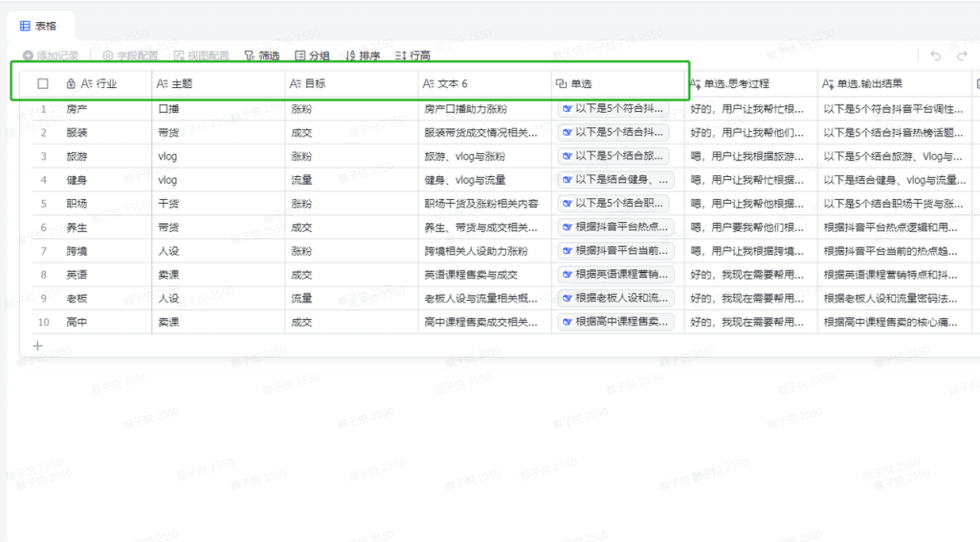
Task: Select the 主题 column header
Action: pos(181,84)
